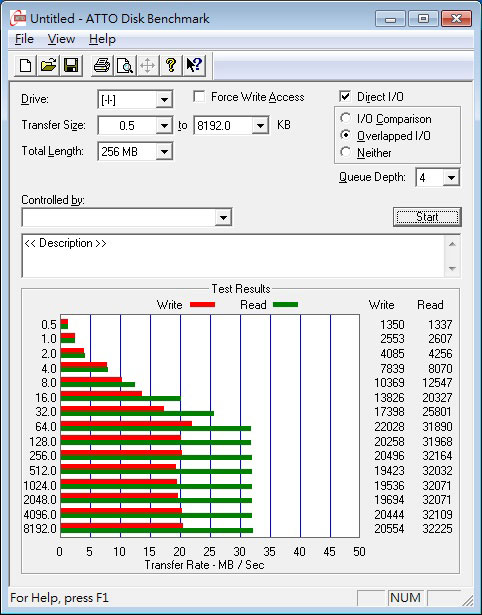Click the yellow question mark Help icon

point(171,65)
